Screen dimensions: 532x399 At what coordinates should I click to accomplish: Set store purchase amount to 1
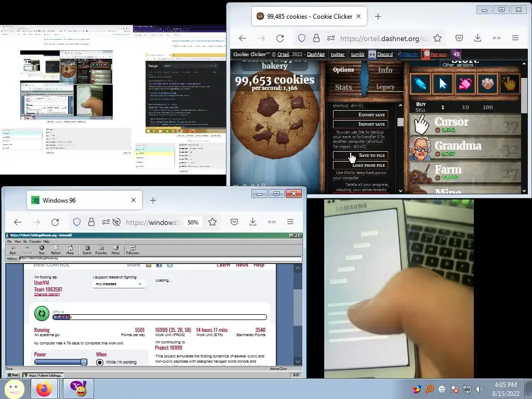(x=443, y=107)
